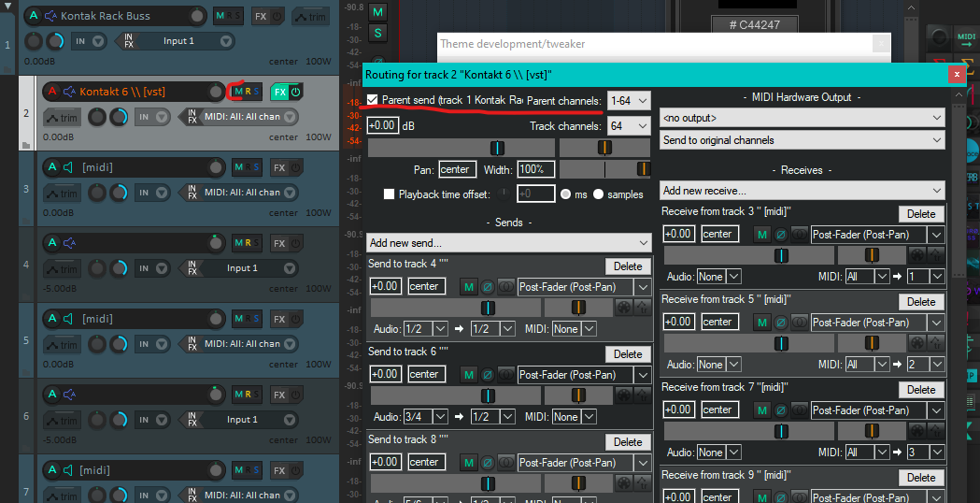Mute the Kontak Rack Buss track
This screenshot has width=980, height=503.
click(x=220, y=16)
